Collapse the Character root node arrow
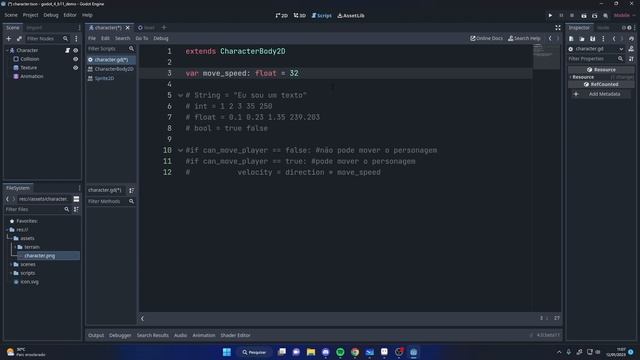 click(7, 50)
